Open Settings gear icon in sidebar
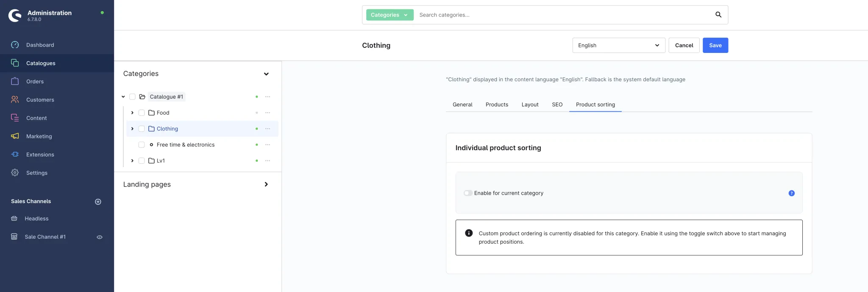 [15, 173]
